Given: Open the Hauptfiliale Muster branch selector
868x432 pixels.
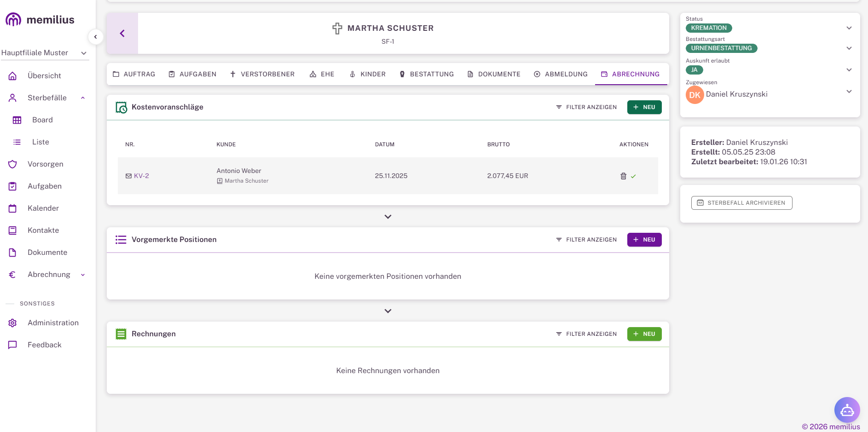Looking at the screenshot, I should coord(44,53).
